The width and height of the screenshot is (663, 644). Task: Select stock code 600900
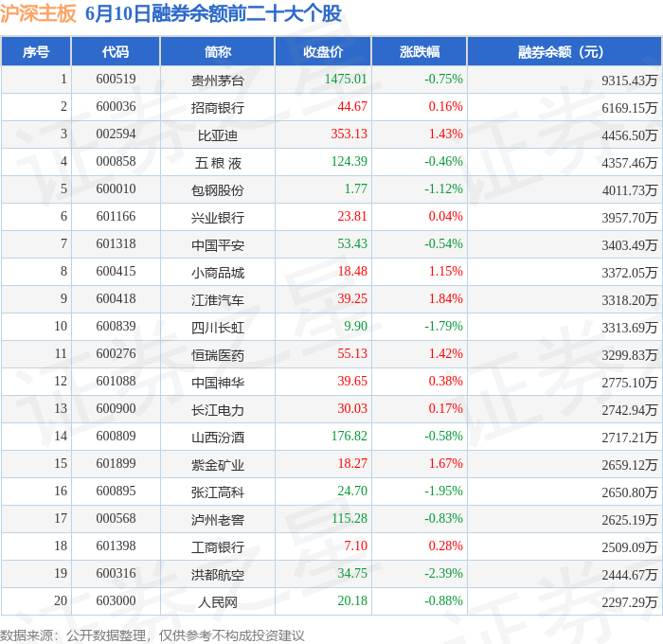[116, 409]
